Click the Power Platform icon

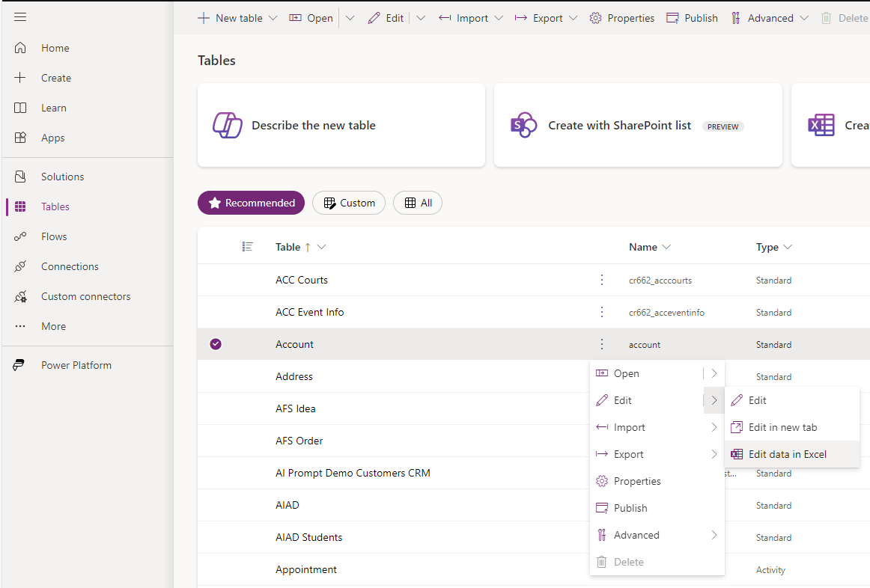coord(18,364)
